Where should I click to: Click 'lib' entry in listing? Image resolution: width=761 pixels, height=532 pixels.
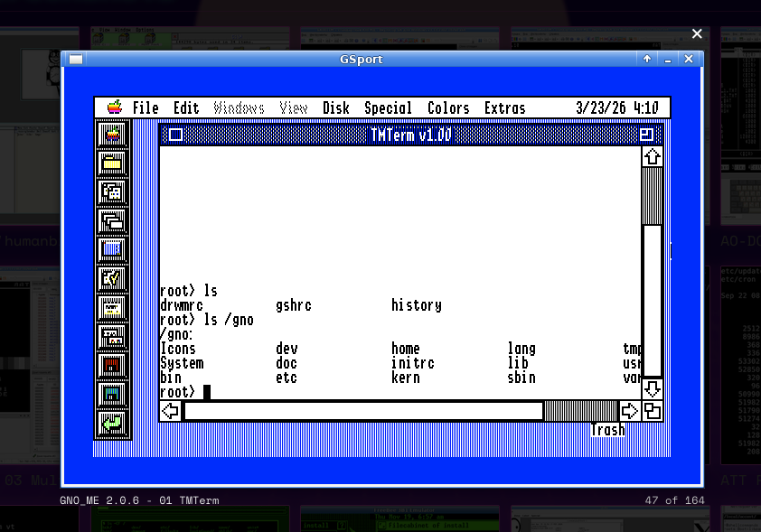[518, 363]
